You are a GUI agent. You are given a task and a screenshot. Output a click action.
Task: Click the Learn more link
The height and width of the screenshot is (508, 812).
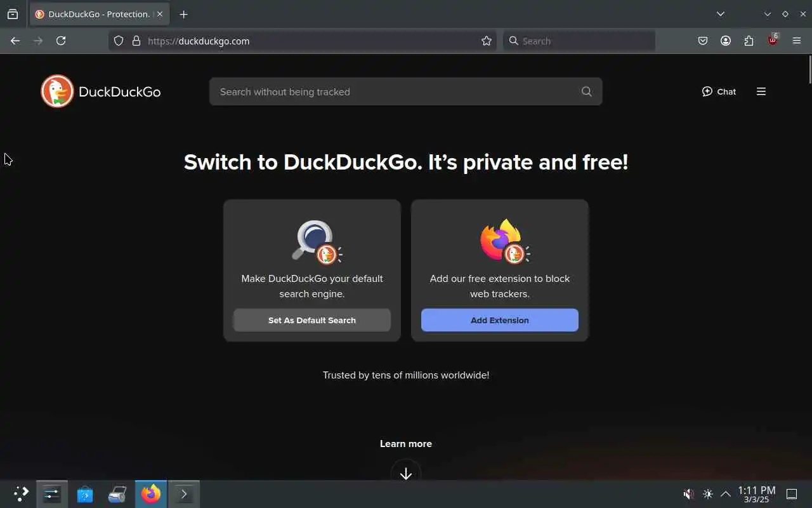coord(406,444)
